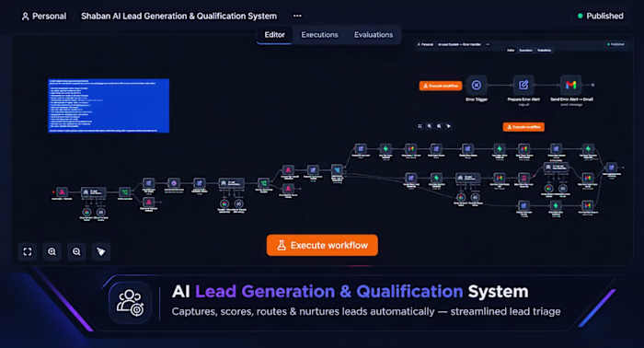Switch to the Editor tab
The image size is (644, 348).
(274, 35)
